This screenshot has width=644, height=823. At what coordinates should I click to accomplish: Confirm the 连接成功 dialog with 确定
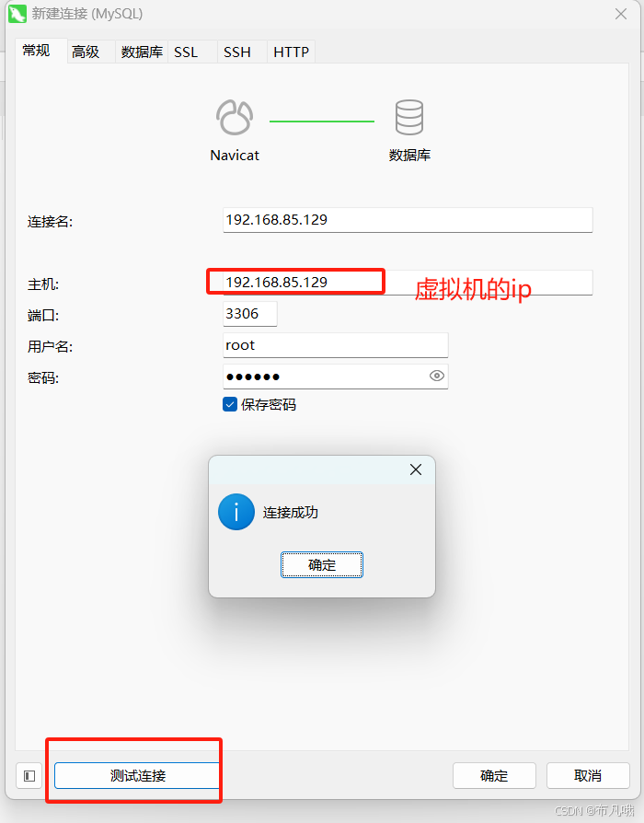(x=322, y=564)
